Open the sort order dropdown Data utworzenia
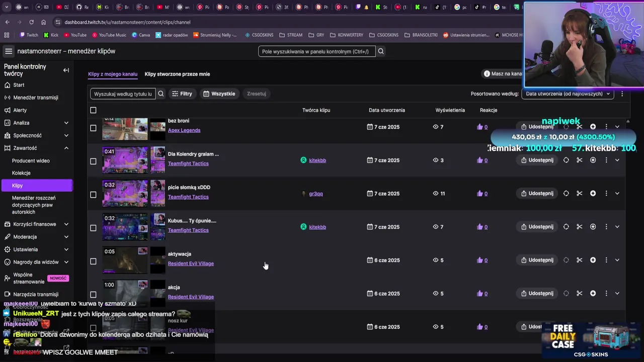Viewport: 644px width, 362px height. pyautogui.click(x=568, y=94)
